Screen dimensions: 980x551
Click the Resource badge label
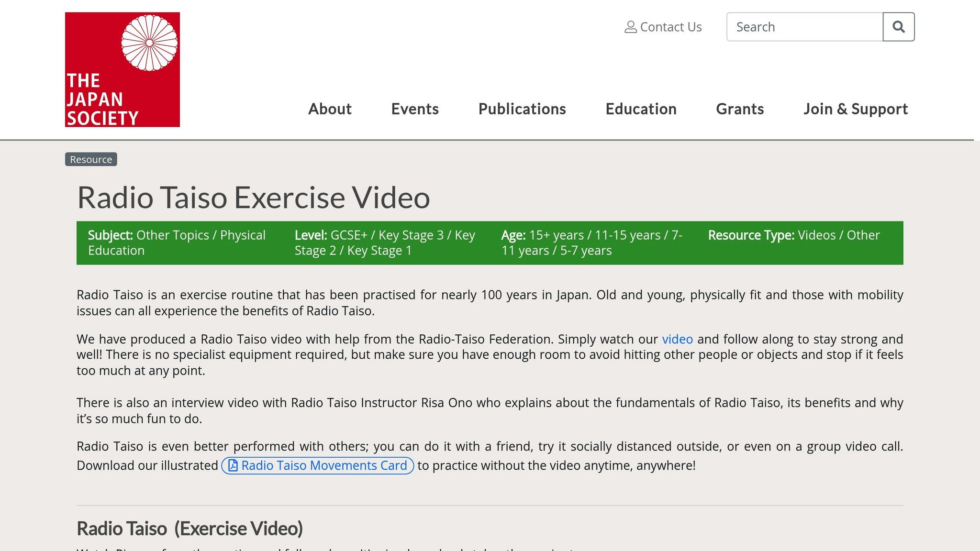91,159
